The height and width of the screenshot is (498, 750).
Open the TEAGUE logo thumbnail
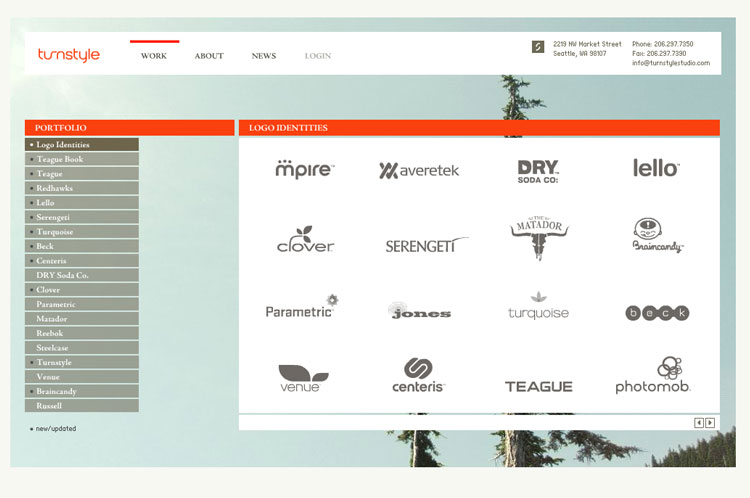pos(539,387)
